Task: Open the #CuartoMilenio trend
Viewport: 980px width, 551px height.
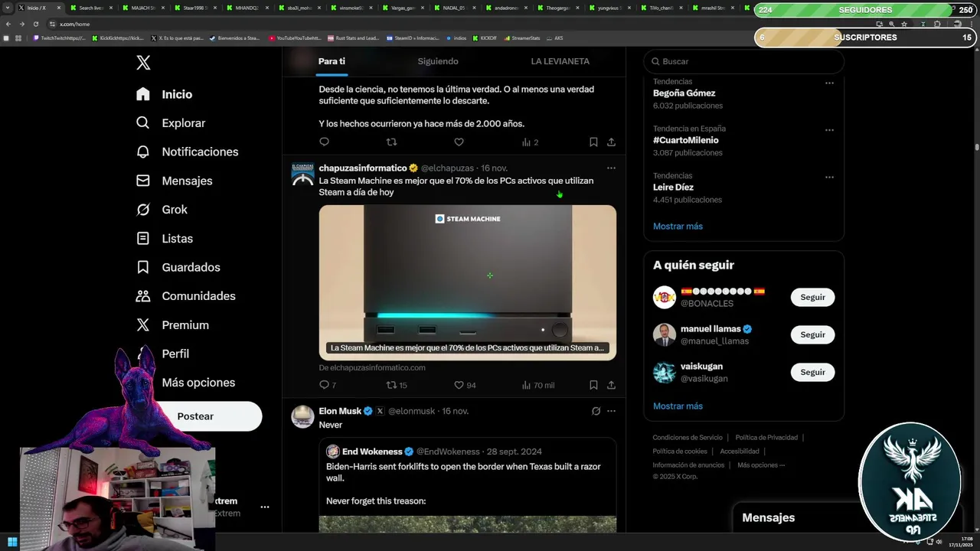Action: [685, 140]
